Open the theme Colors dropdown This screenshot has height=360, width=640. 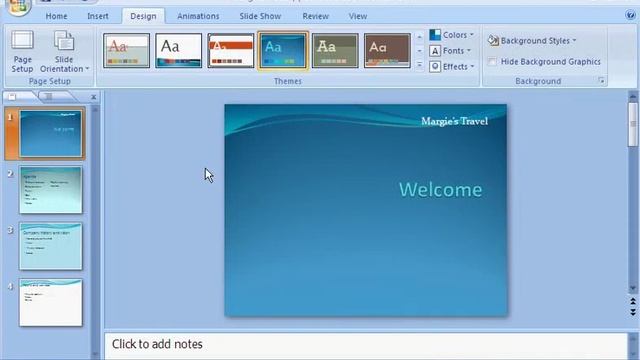click(452, 35)
